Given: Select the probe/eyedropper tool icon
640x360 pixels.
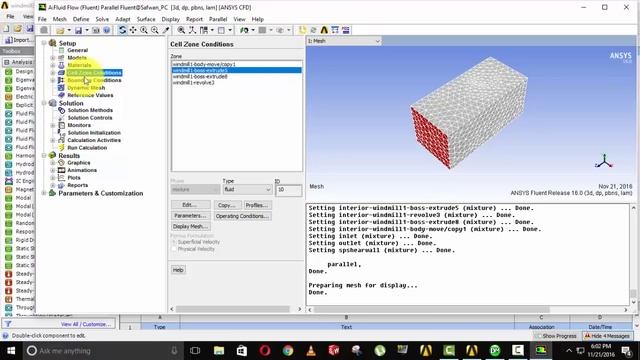Looking at the screenshot, I should click(x=166, y=30).
